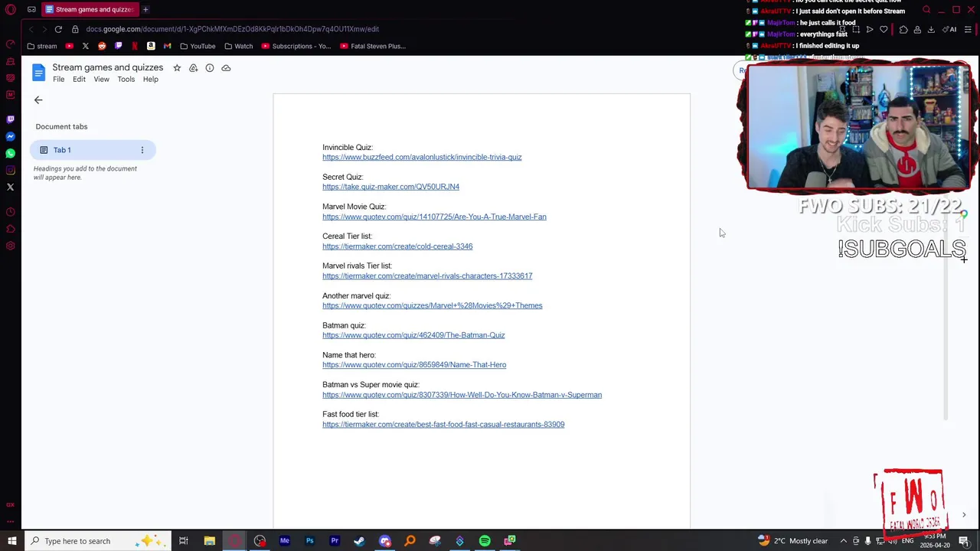The width and height of the screenshot is (980, 551).
Task: Open Photoshop from taskbar
Action: click(309, 541)
